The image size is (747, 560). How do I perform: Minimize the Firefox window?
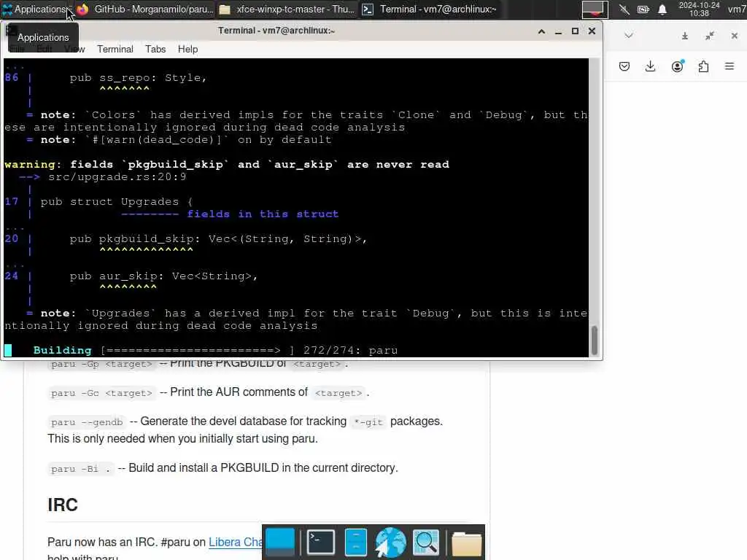pyautogui.click(x=684, y=36)
